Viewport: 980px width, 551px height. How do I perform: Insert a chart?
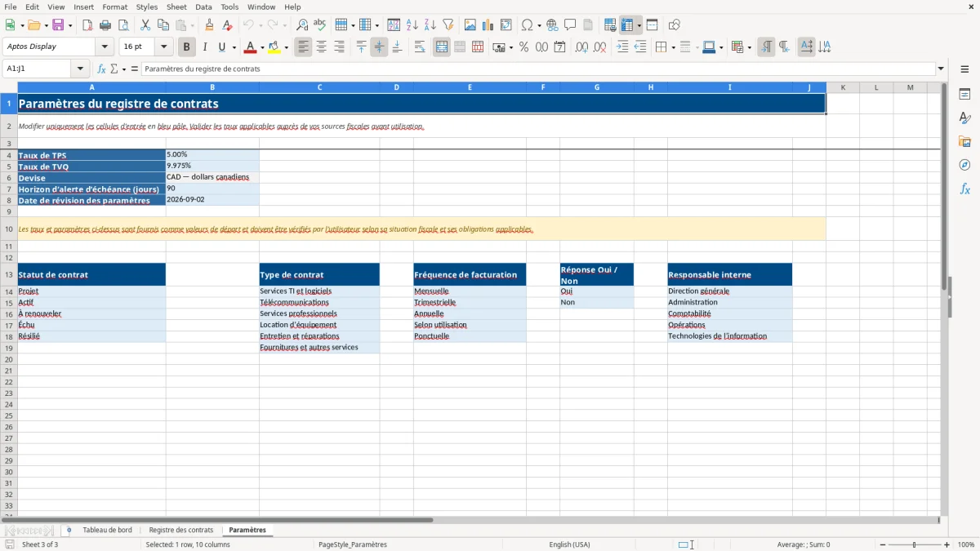[x=488, y=25]
